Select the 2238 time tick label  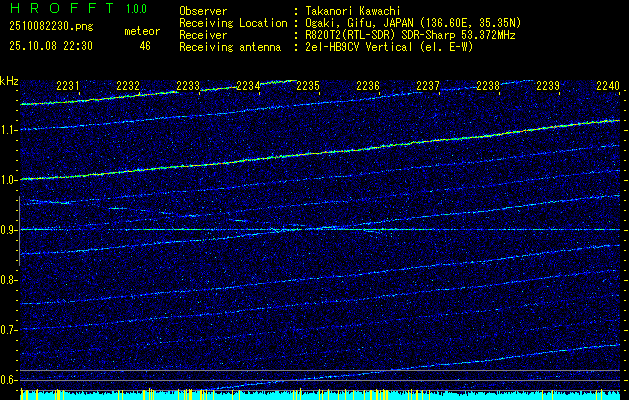[487, 87]
